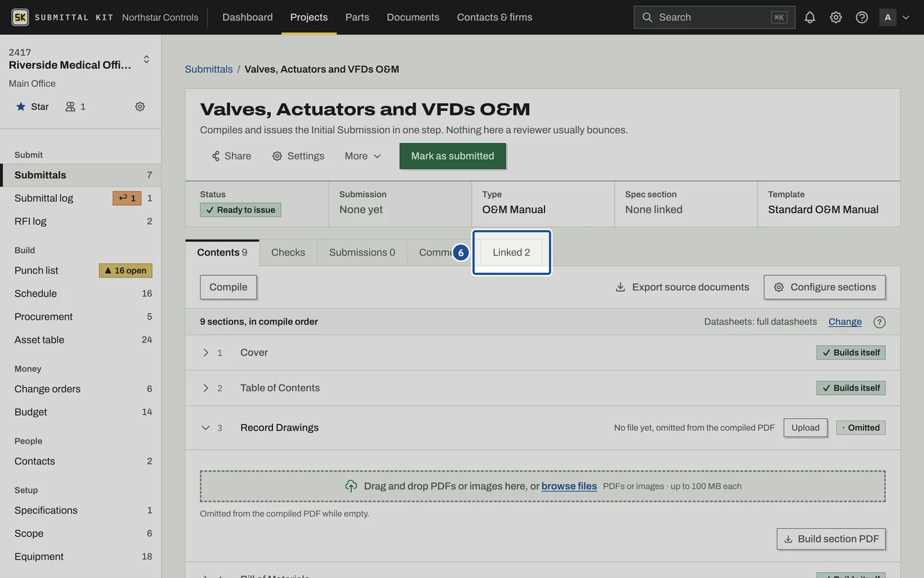Open Contacts & firms menu
The height and width of the screenshot is (578, 924).
(494, 17)
